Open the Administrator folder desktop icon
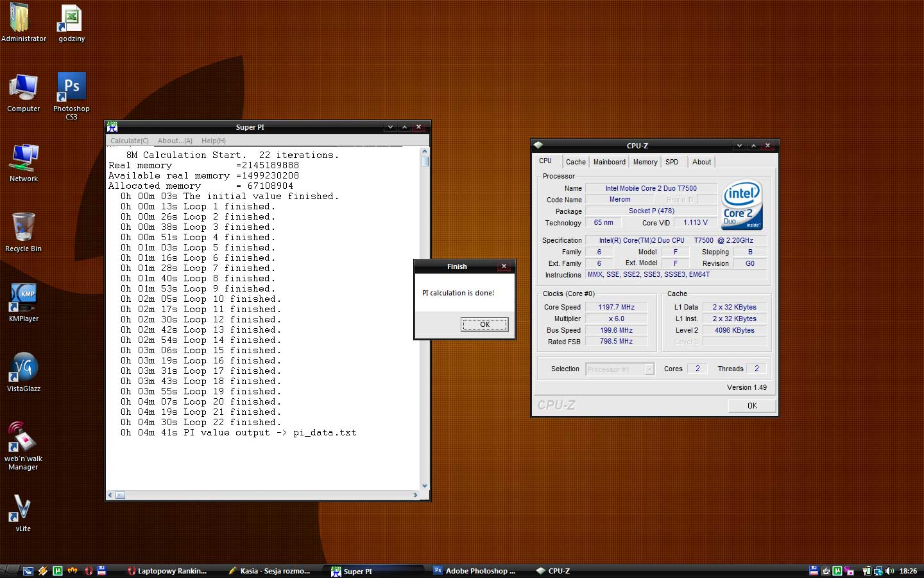924x578 pixels. 22,23
